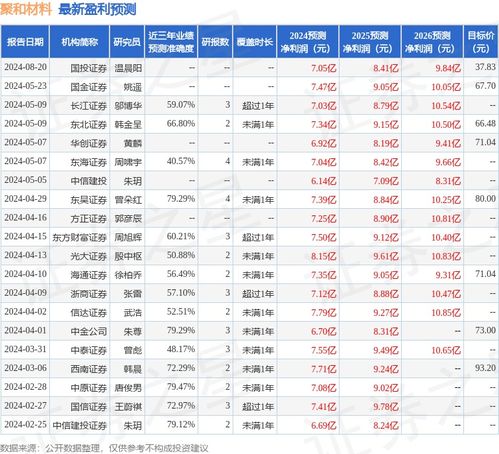Image resolution: width=499 pixels, height=454 pixels.
Task: Click the 研报数 column header
Action: point(215,42)
